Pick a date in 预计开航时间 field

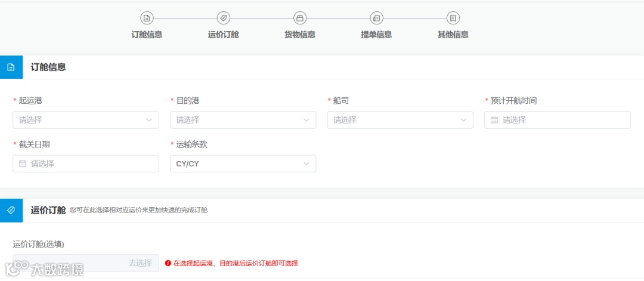click(x=558, y=120)
